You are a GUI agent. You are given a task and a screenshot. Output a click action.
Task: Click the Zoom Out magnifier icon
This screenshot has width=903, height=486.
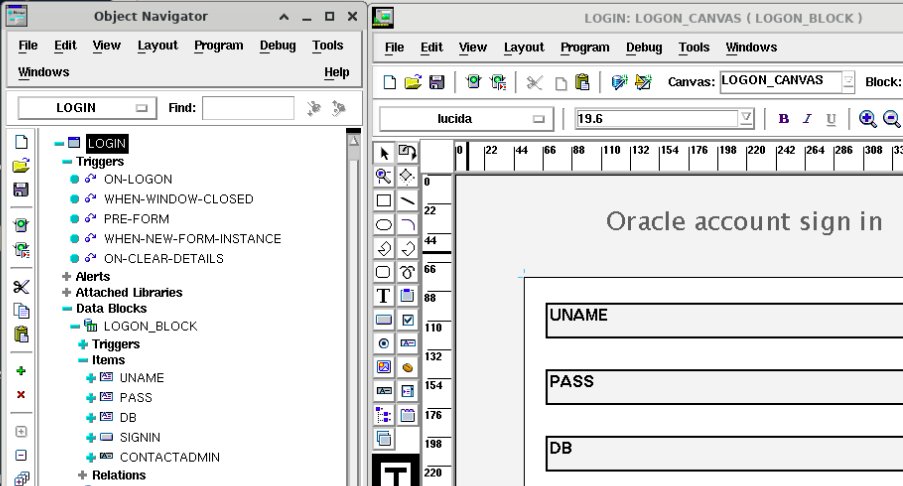(891, 119)
